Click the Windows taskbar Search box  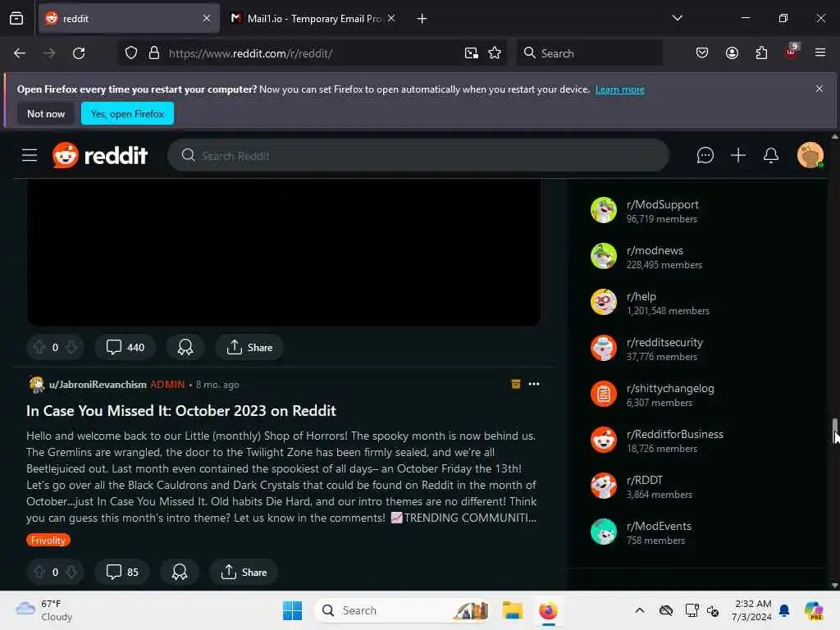point(404,610)
